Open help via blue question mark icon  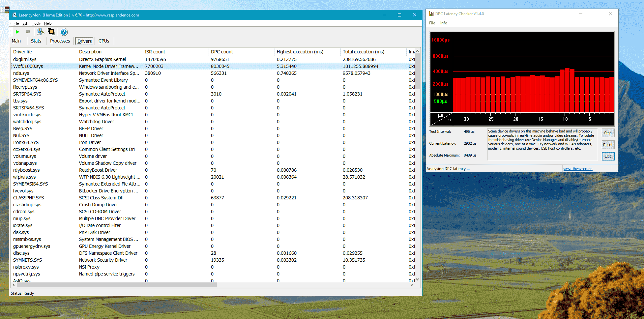[64, 32]
